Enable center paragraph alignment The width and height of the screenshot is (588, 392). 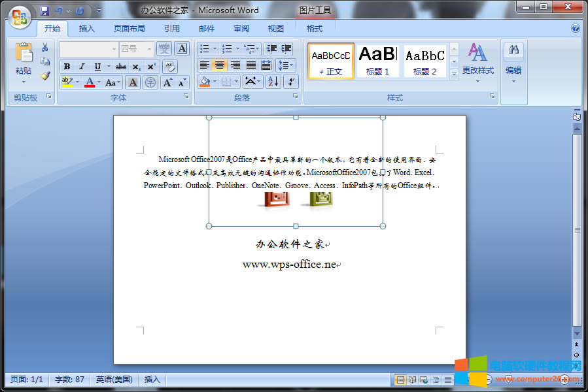click(220, 65)
